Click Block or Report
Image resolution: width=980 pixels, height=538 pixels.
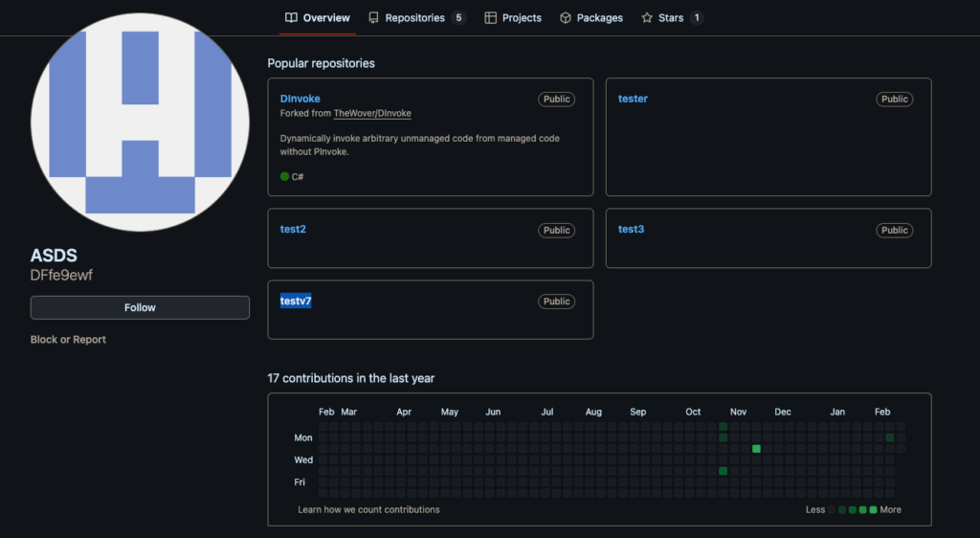click(68, 339)
